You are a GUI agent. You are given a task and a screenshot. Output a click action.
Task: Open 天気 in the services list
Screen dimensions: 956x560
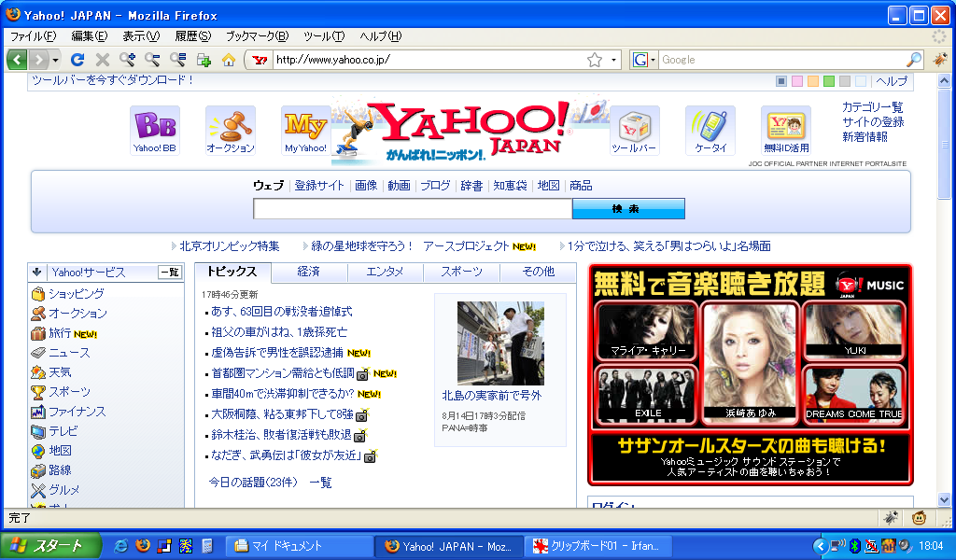click(x=61, y=372)
